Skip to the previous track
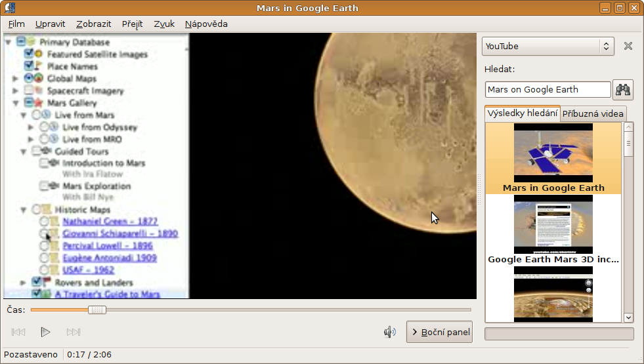Image resolution: width=644 pixels, height=364 pixels. pos(18,332)
